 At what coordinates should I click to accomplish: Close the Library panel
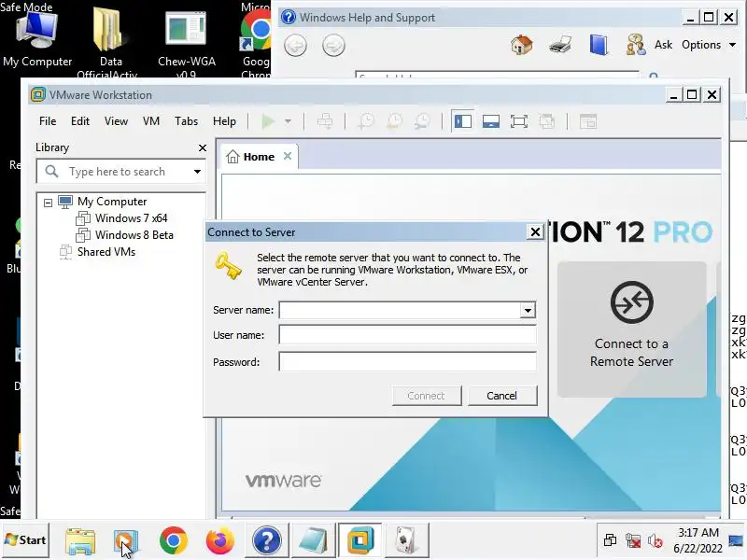pyautogui.click(x=203, y=148)
